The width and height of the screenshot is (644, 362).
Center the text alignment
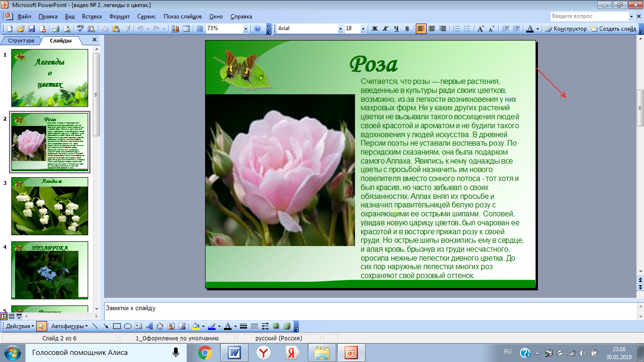click(432, 29)
